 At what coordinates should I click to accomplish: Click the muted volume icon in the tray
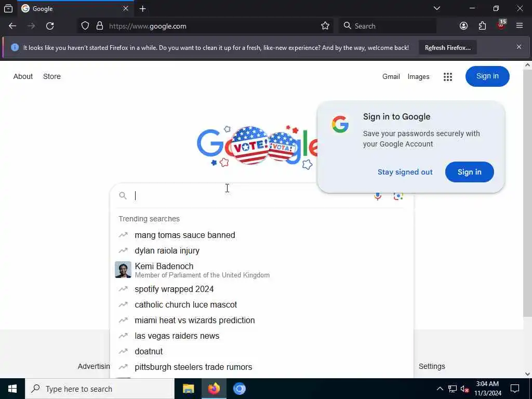coord(465,389)
